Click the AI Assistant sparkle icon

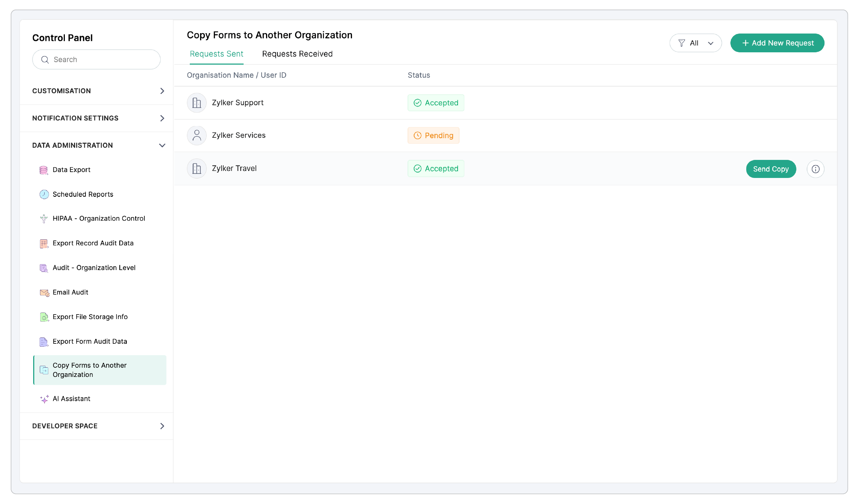(44, 399)
